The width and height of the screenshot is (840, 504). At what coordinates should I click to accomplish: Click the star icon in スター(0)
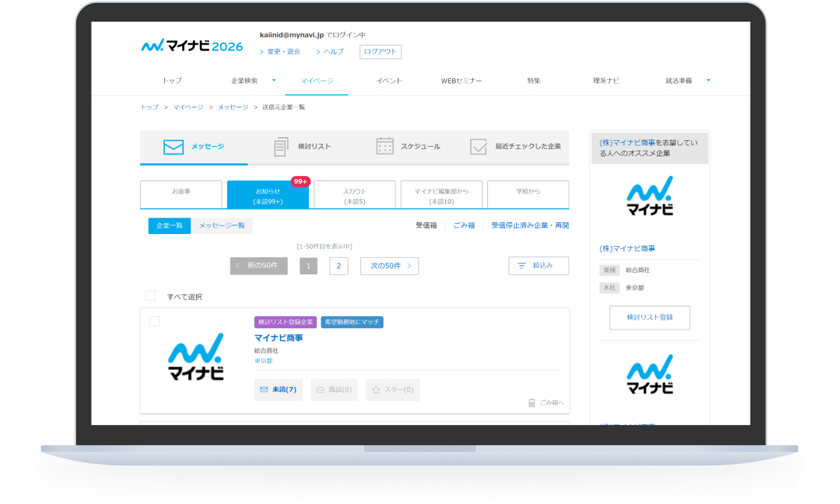(x=376, y=390)
